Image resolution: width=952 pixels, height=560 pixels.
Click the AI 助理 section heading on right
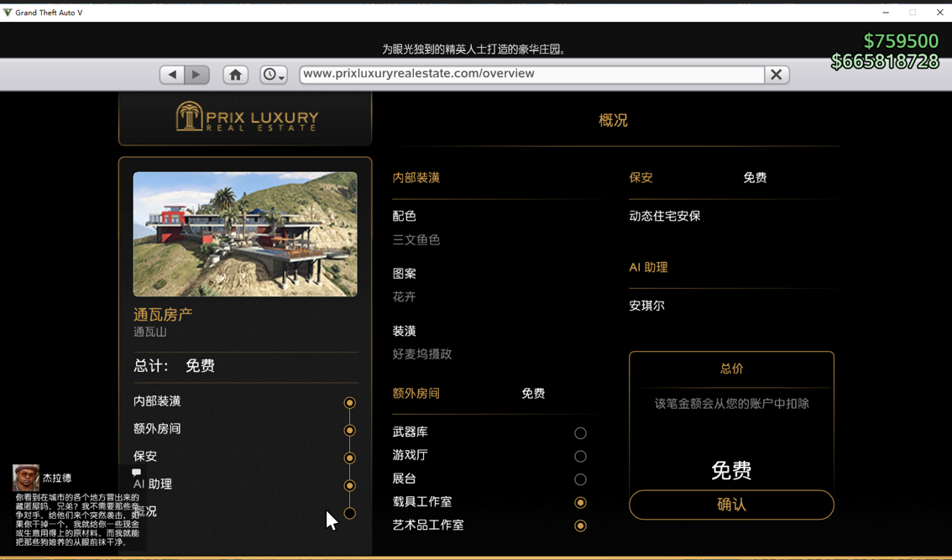[x=648, y=267]
